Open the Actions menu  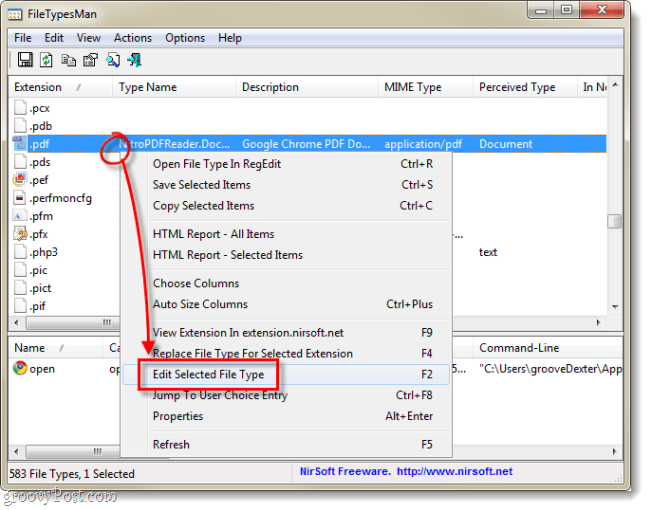[133, 38]
